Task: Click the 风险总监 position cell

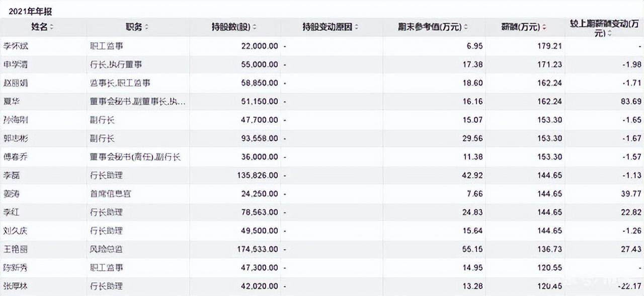Action: click(106, 249)
